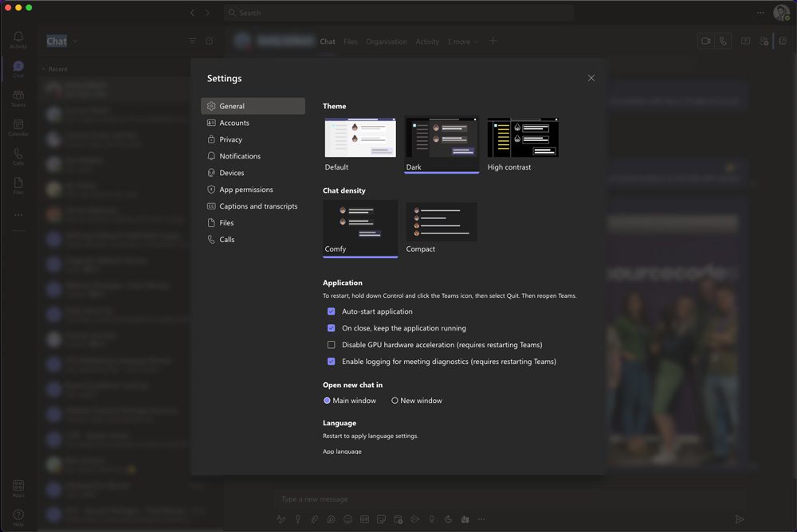
Task: Enable Disable GPU hardware acceleration
Action: tap(331, 344)
